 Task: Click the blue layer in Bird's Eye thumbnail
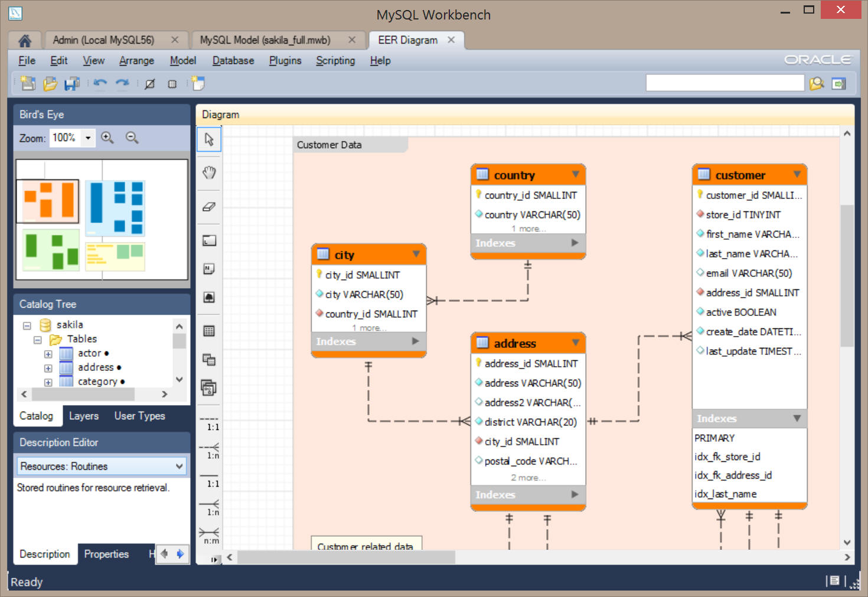pyautogui.click(x=116, y=209)
